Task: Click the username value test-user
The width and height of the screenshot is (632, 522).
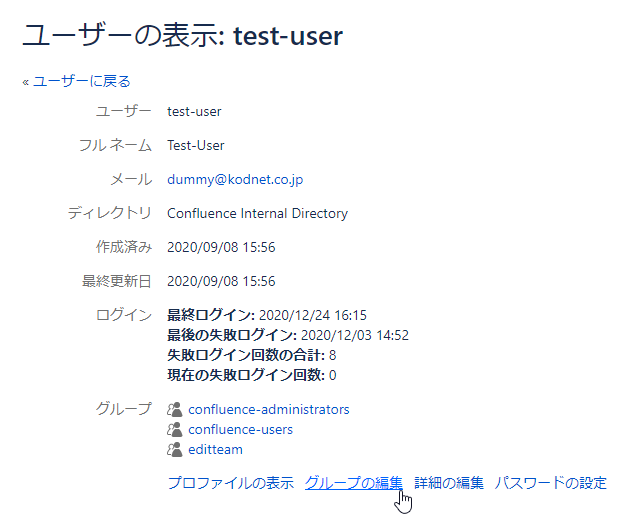Action: click(x=194, y=111)
